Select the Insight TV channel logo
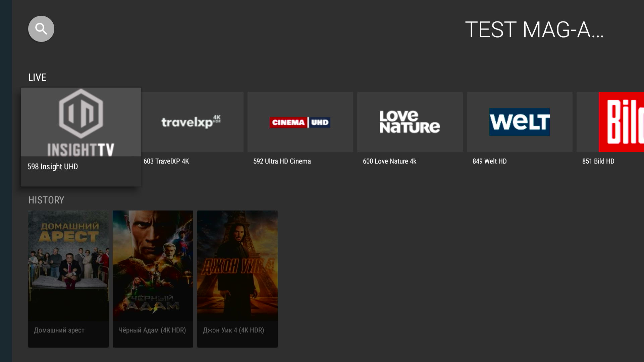 click(x=81, y=122)
